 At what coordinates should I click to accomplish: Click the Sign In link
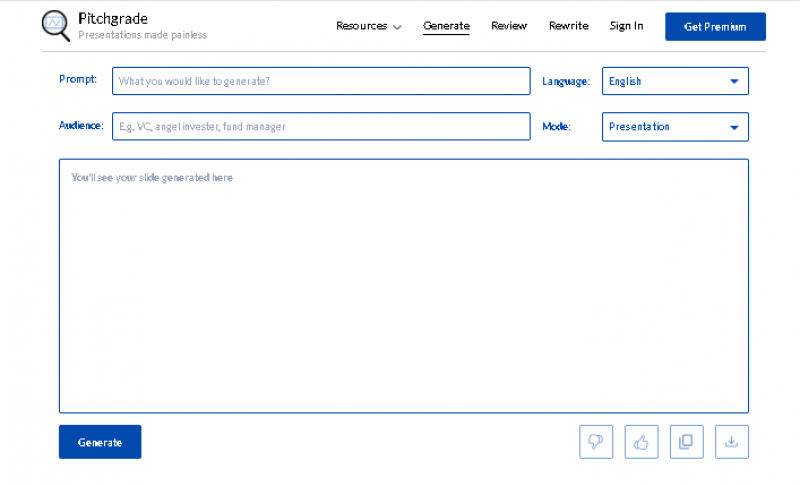click(626, 26)
